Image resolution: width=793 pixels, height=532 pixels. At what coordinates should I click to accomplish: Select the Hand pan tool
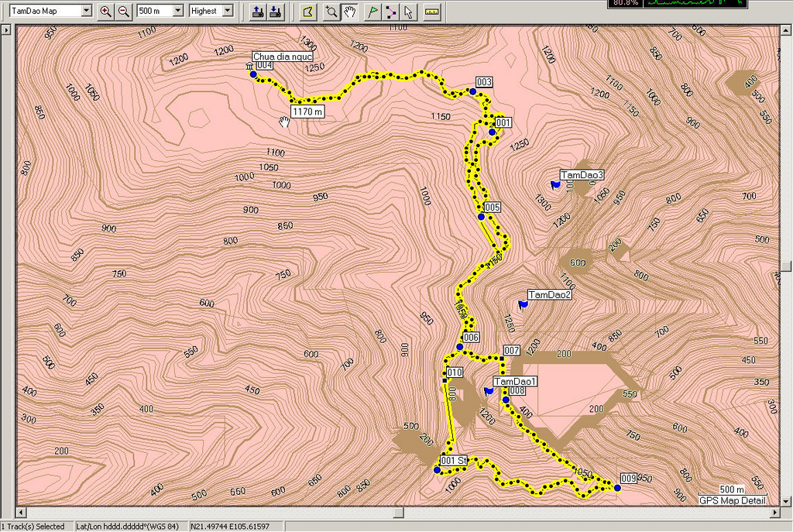coord(349,12)
